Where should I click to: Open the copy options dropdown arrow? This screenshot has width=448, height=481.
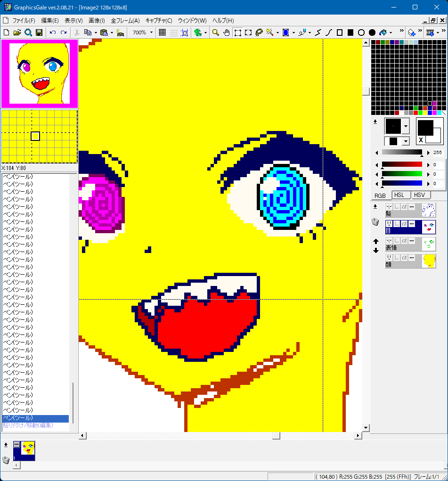96,33
